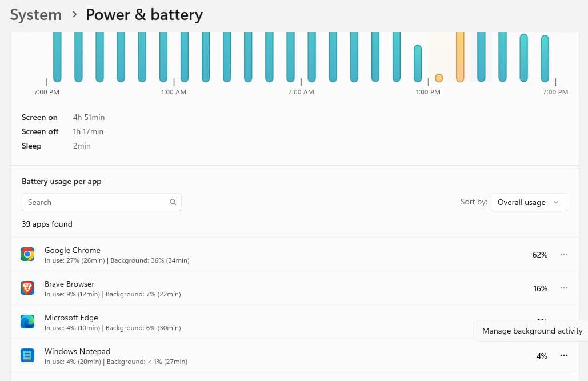588x381 pixels.
Task: Click the magnifier icon in the search box
Action: click(173, 202)
